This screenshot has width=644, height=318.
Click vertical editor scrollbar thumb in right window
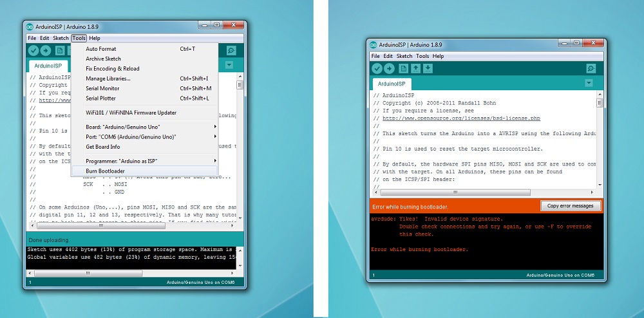(599, 102)
